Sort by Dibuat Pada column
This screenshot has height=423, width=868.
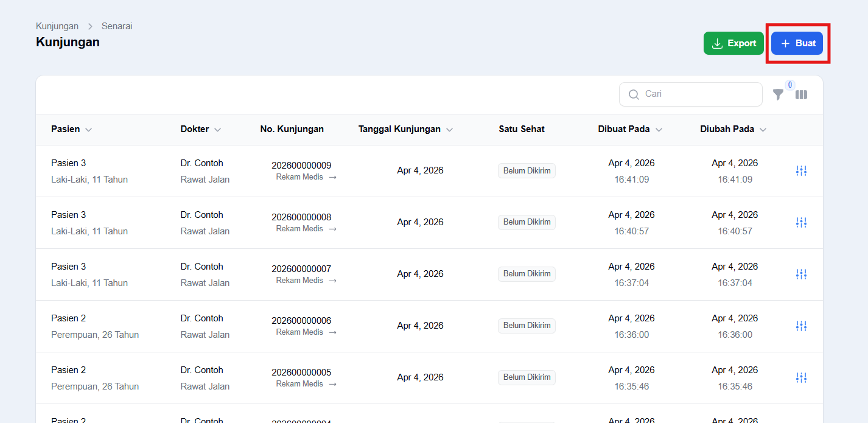pos(630,129)
